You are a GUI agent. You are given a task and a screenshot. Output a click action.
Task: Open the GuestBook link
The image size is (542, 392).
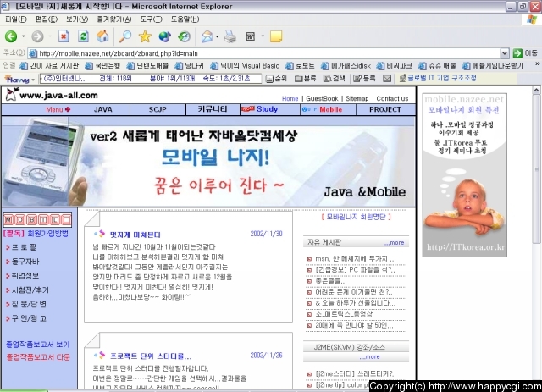click(322, 98)
